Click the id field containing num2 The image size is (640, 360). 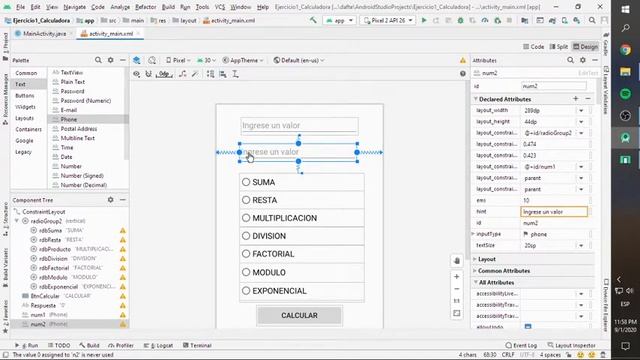coord(554,86)
